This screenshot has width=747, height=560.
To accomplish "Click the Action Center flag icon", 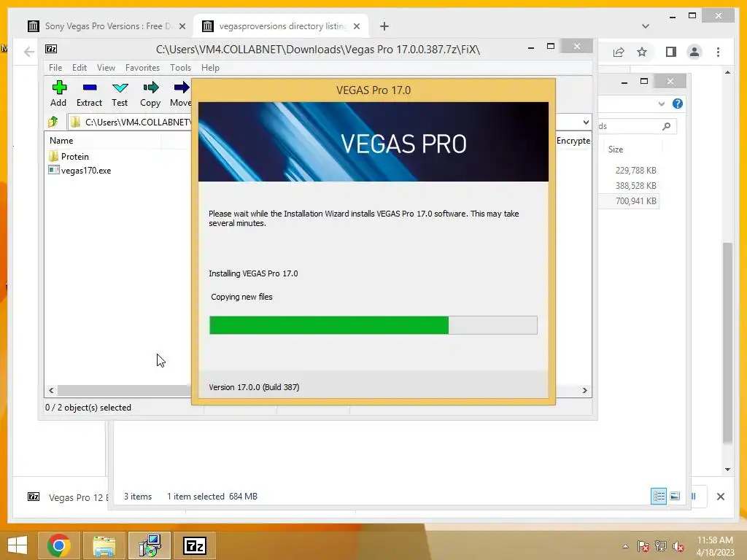I will click(643, 546).
